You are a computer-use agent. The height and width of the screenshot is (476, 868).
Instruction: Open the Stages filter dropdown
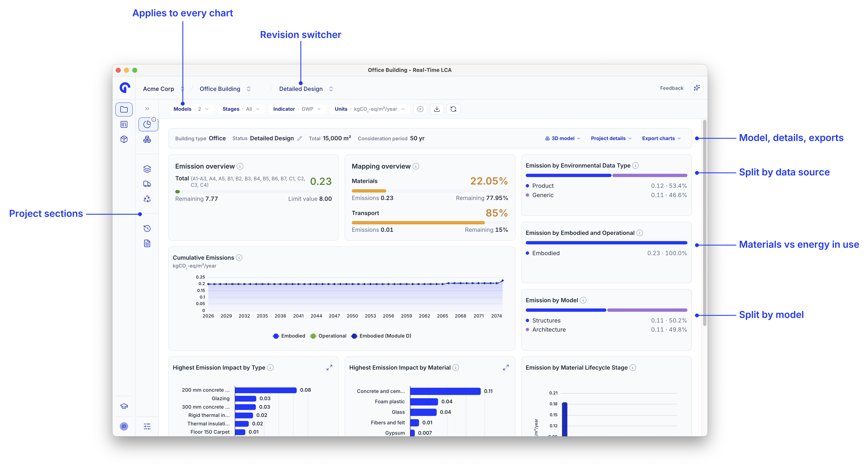[241, 109]
